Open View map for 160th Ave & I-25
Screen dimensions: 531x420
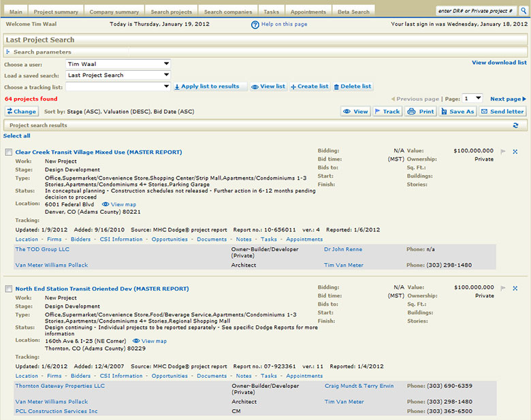pos(149,341)
